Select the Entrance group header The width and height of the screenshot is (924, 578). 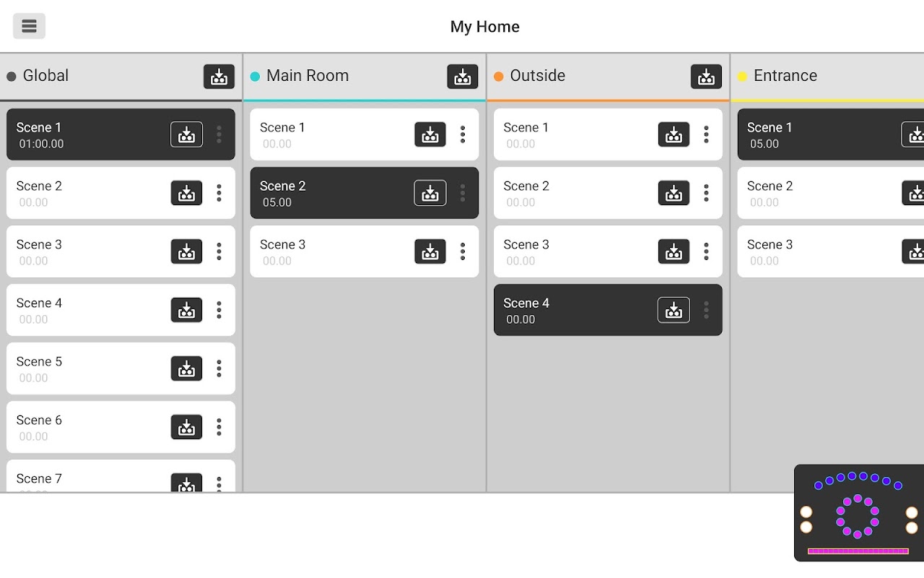pos(827,77)
